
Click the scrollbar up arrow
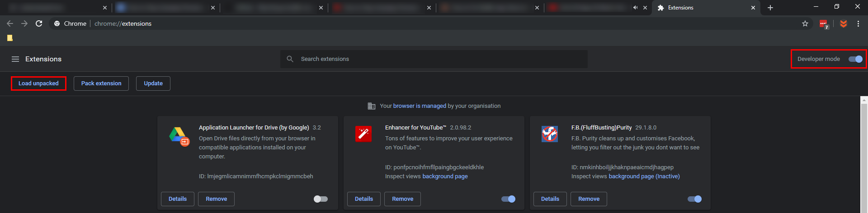[864, 100]
